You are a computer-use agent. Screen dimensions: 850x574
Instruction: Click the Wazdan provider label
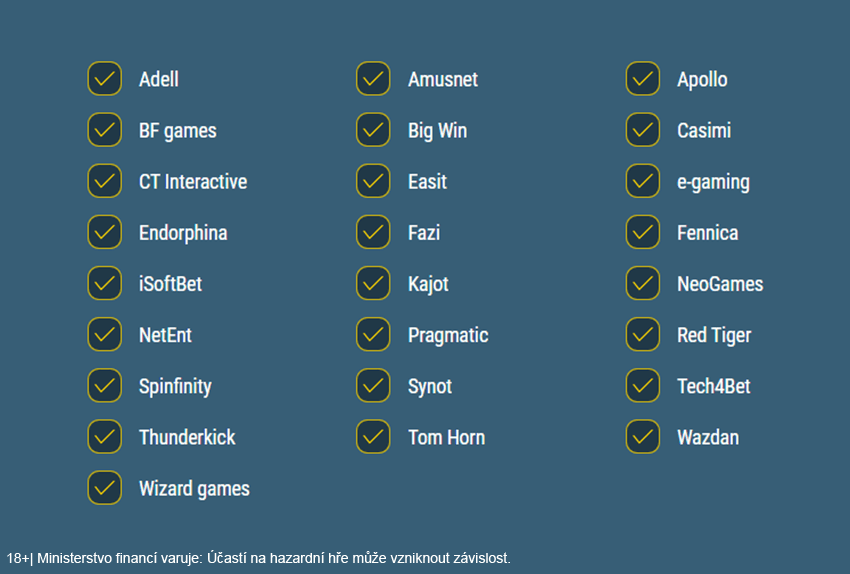(707, 437)
